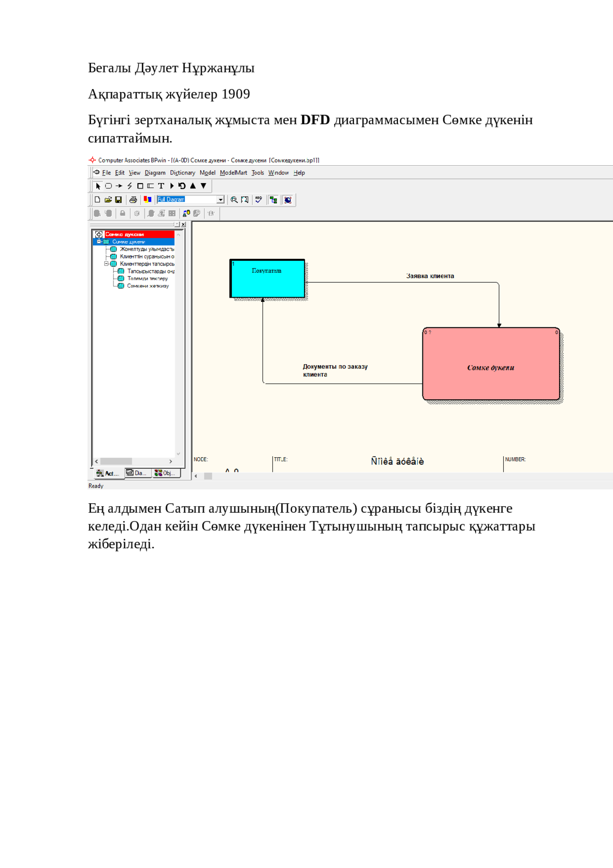Open the Full Diagram zoom dropdown
Viewport: 613px width, 868px height.
220,200
